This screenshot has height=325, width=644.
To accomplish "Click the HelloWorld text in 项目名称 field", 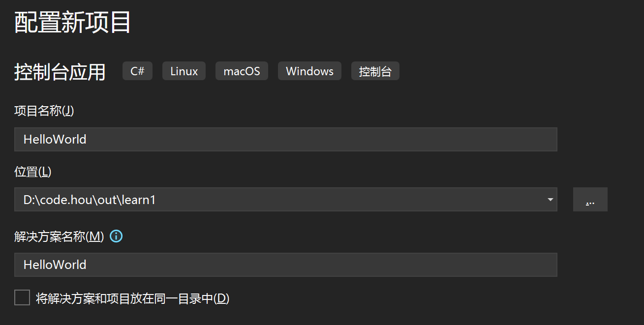I will (55, 140).
